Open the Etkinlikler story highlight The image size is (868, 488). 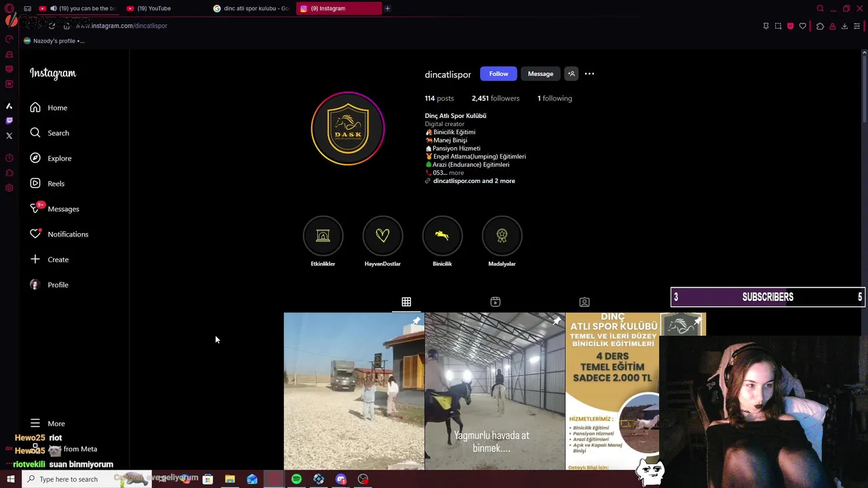pyautogui.click(x=323, y=241)
